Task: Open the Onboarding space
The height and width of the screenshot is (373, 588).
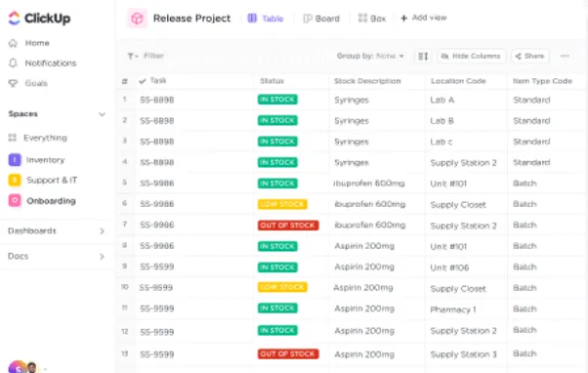Action: (x=51, y=201)
